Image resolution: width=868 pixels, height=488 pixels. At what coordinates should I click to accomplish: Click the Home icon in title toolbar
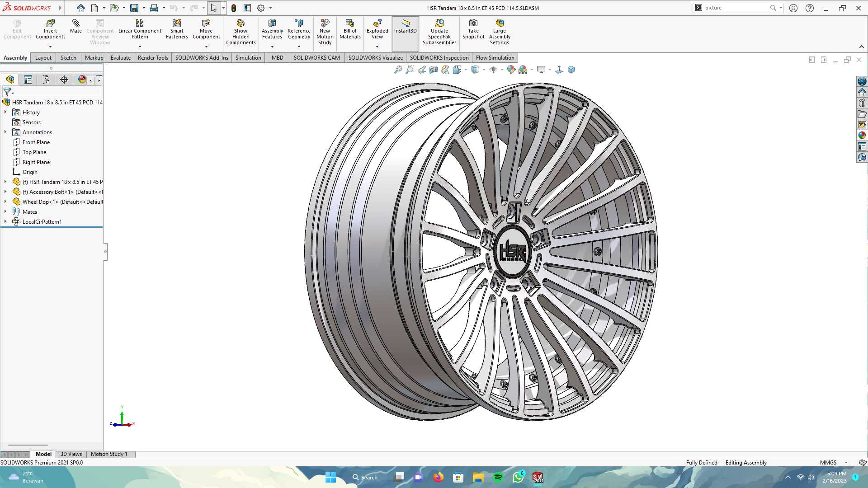(x=80, y=8)
